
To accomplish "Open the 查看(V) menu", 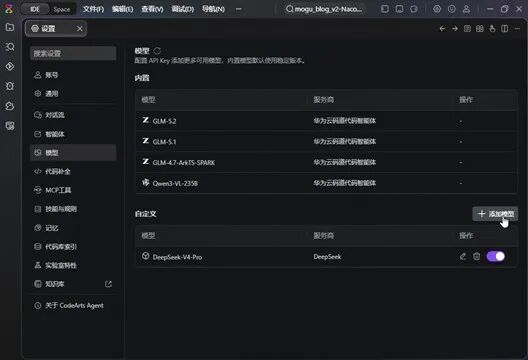I will point(152,9).
